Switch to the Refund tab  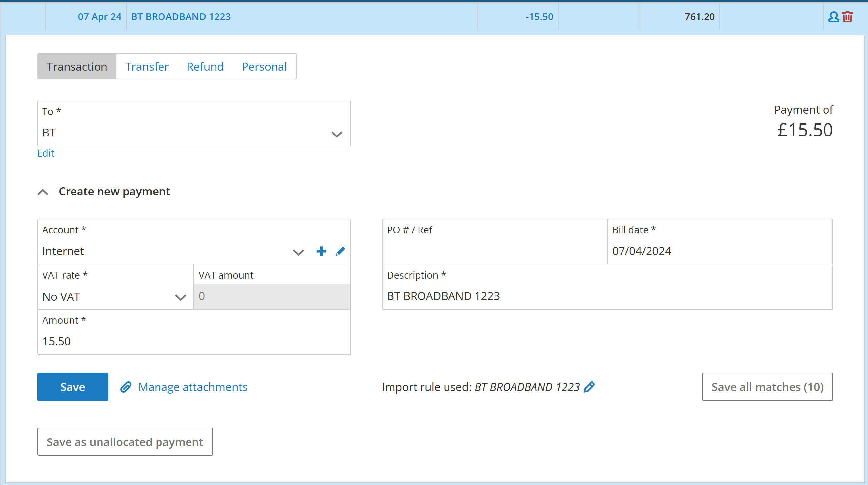(205, 66)
